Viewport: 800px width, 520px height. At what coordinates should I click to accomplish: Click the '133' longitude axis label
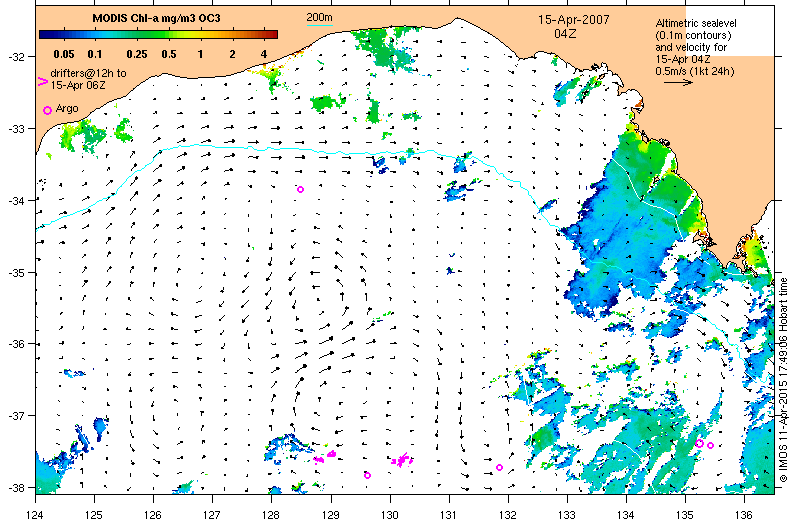point(567,514)
